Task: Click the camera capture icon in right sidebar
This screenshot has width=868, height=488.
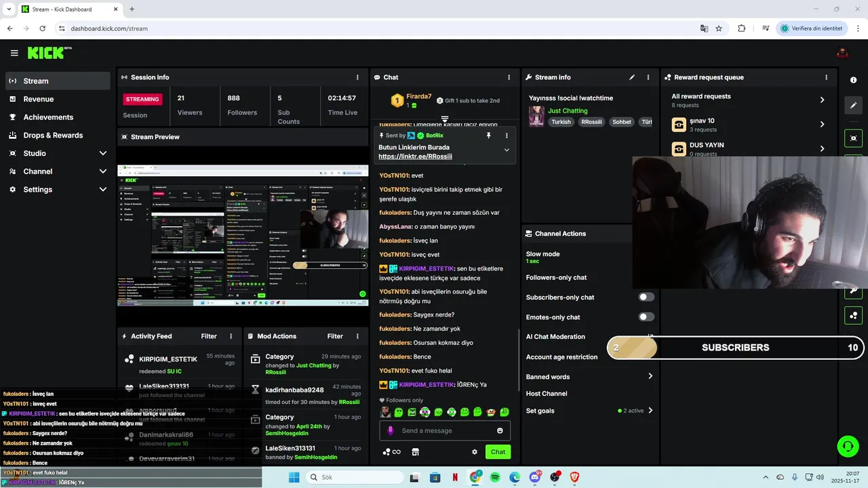Action: click(x=853, y=138)
